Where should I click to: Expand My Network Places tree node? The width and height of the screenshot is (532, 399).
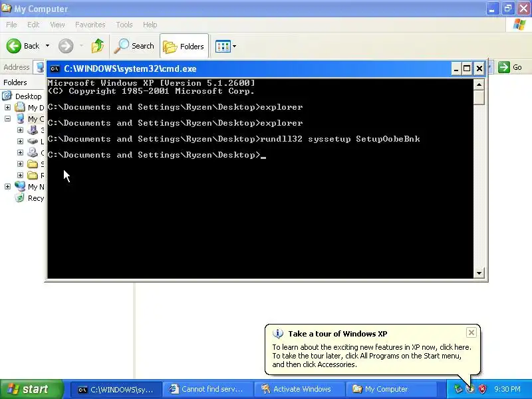click(7, 187)
